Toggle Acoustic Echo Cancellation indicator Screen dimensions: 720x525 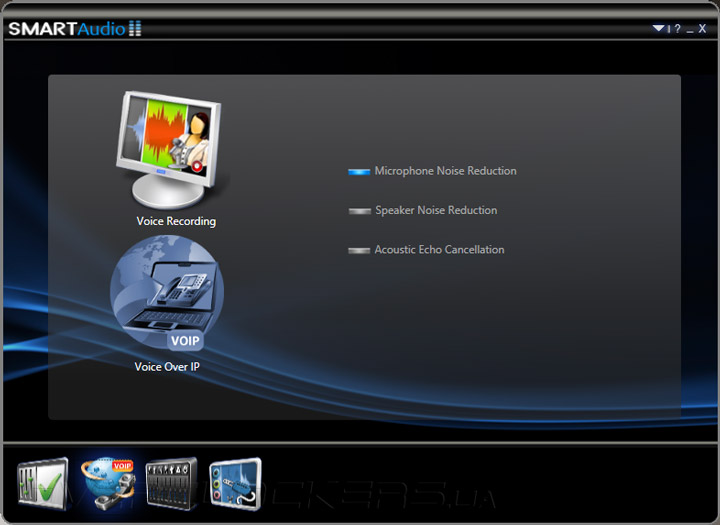(x=359, y=250)
